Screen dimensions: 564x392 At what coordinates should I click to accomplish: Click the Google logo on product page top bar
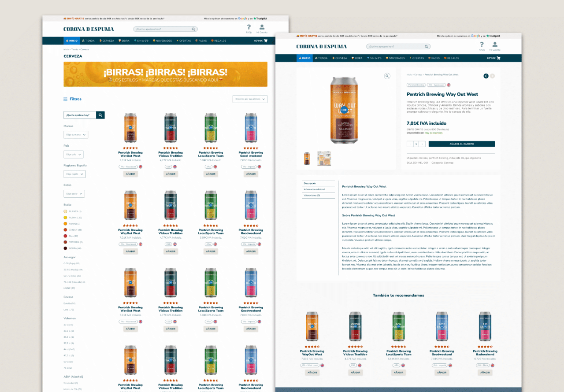[x=475, y=36]
